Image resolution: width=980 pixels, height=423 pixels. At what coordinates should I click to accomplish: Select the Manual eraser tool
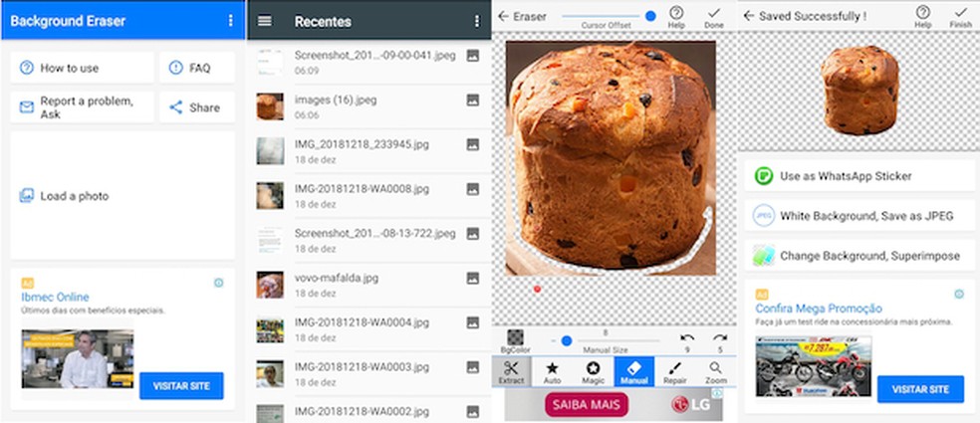point(633,372)
